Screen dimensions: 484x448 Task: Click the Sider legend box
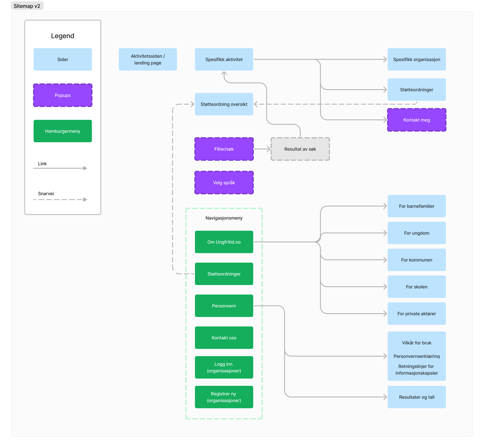click(63, 59)
